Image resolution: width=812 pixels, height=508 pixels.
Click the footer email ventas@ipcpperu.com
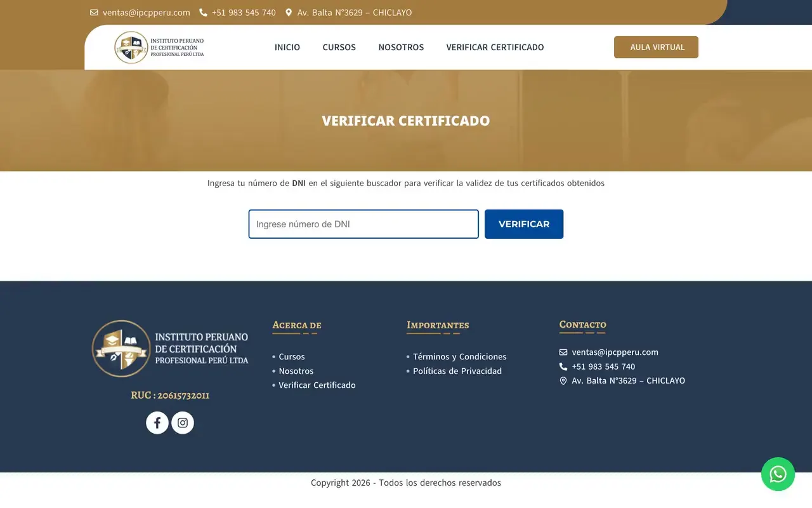(x=615, y=352)
